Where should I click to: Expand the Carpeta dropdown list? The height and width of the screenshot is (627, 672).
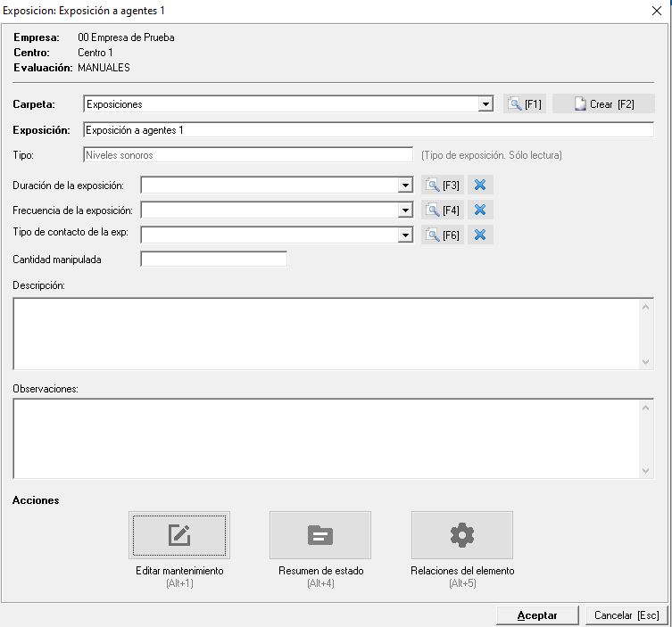point(485,104)
